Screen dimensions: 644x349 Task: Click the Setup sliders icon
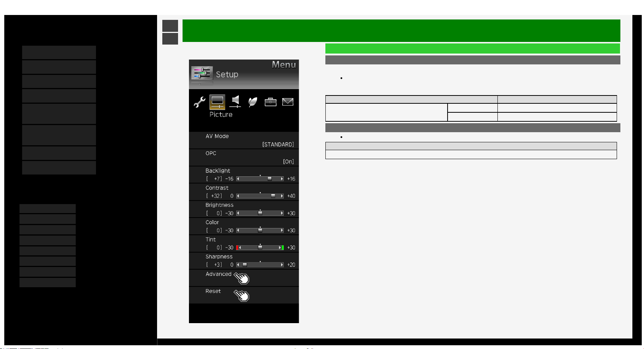202,73
